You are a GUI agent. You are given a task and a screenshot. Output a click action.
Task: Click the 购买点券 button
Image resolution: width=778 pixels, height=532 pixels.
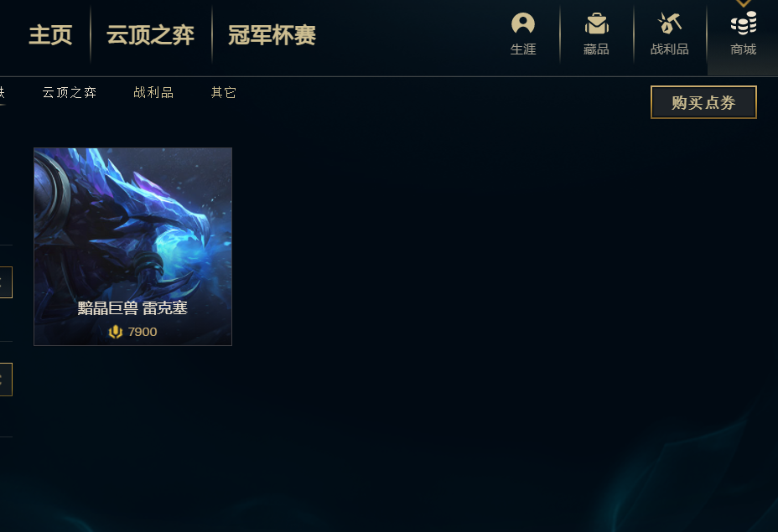703,102
